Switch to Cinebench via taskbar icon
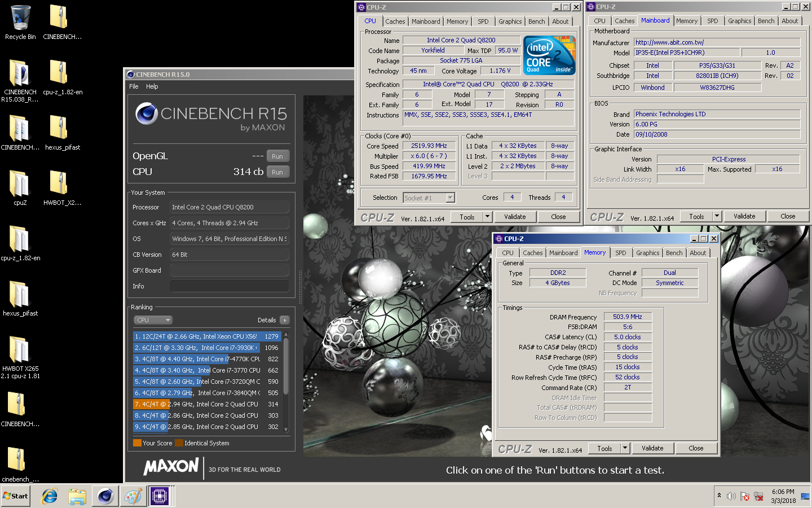Viewport: 812px width, 508px height. click(105, 496)
